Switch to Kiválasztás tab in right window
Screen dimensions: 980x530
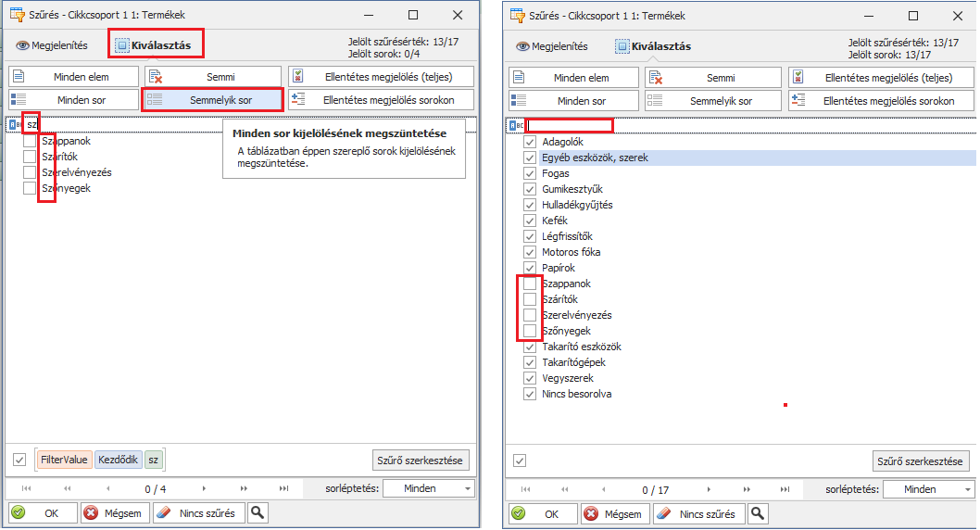(x=654, y=46)
